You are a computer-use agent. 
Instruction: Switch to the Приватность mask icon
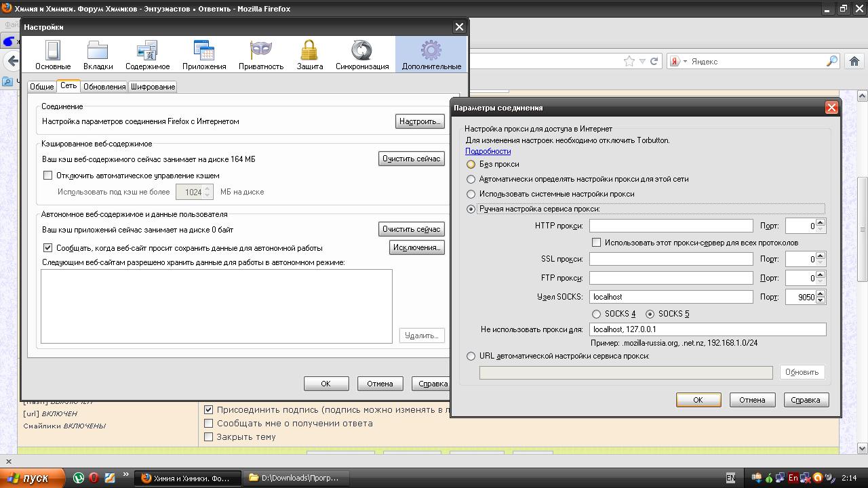click(x=260, y=55)
